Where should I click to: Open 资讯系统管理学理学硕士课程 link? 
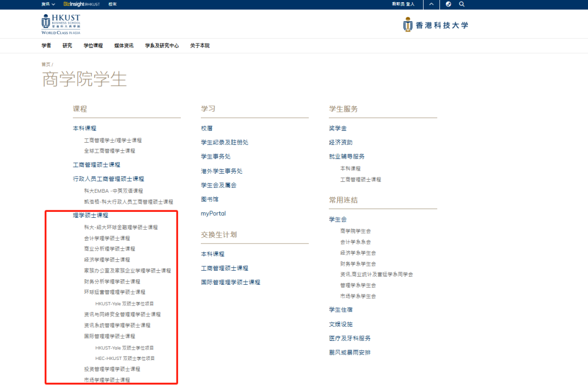(x=117, y=325)
